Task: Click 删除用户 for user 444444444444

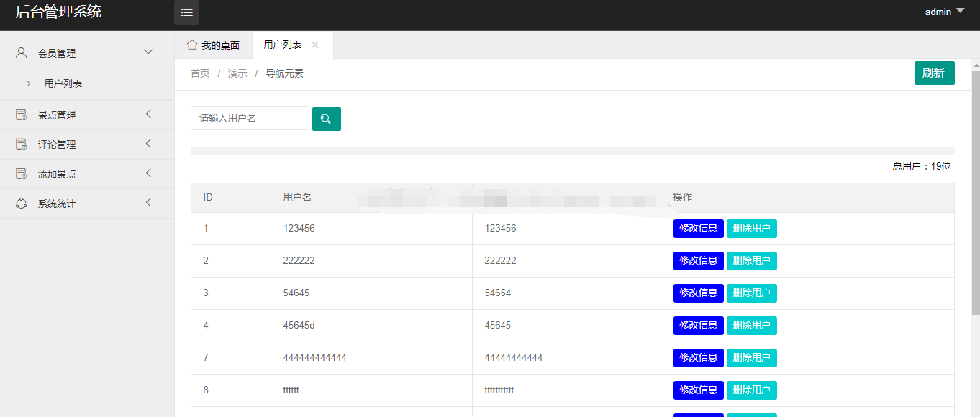Action: 751,358
